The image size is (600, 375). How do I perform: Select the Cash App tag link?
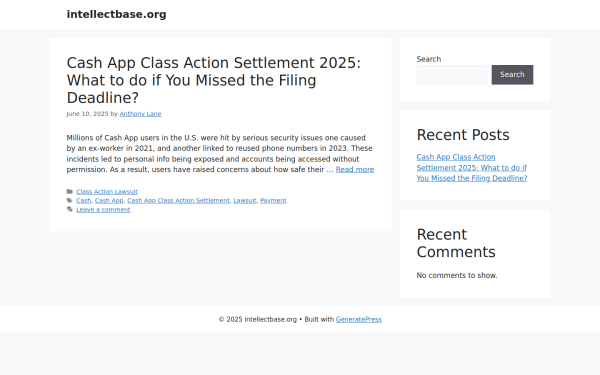(x=109, y=201)
